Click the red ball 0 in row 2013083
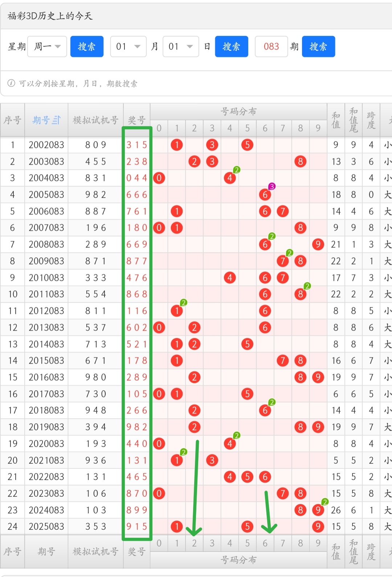Screen dimensions: 392x577 pyautogui.click(x=159, y=328)
